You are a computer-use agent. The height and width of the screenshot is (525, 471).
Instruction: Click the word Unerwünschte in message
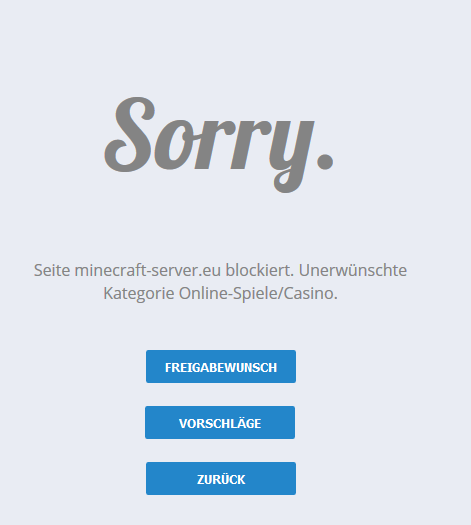click(353, 270)
